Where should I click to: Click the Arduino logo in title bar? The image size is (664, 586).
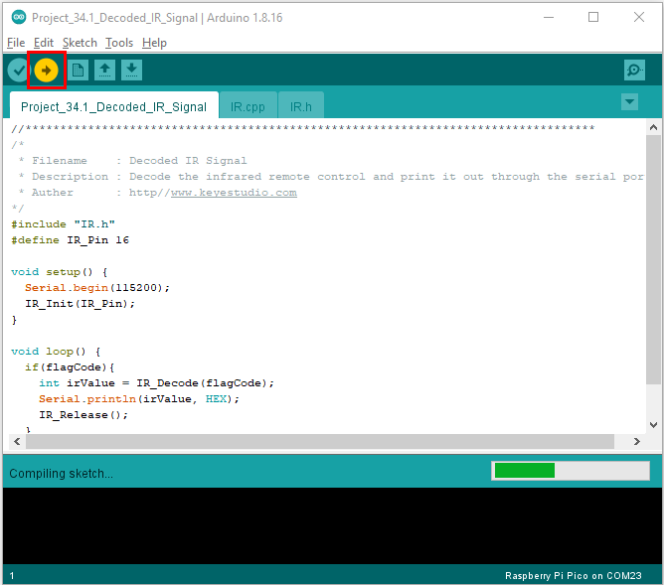pos(19,17)
